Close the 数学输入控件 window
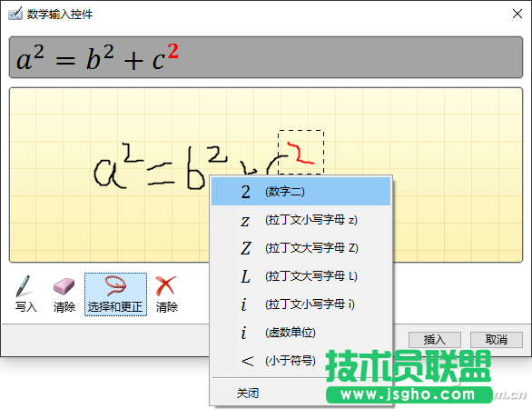The image size is (532, 409). 517,14
